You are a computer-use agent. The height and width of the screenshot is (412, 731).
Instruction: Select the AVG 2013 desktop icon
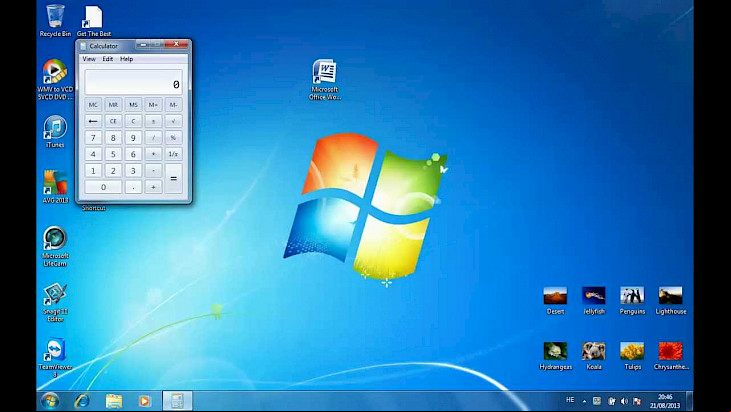point(55,187)
